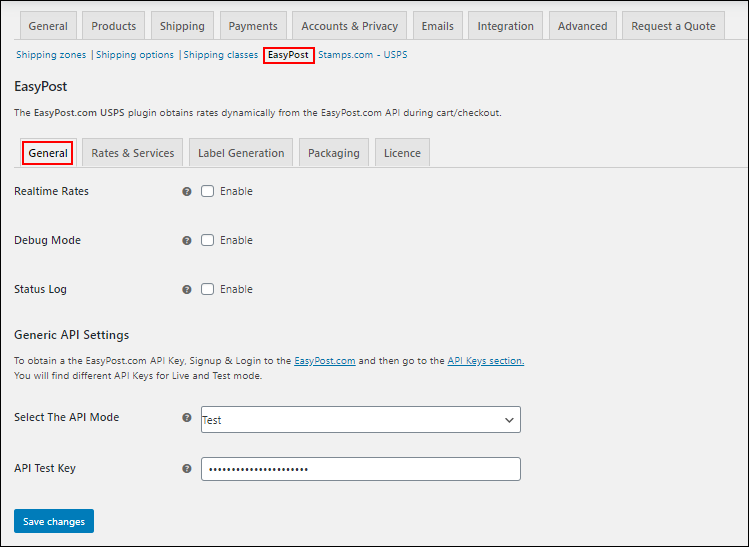Viewport: 749px width, 547px height.
Task: Click the EasyPost section heading
Action: (41, 86)
